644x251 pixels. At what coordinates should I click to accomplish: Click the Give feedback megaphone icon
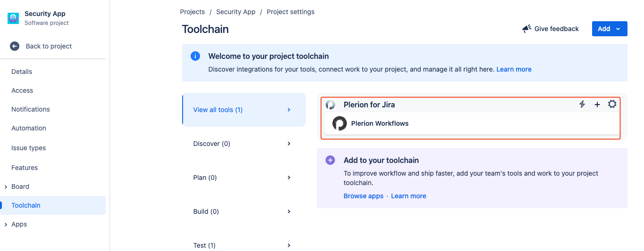point(527,29)
